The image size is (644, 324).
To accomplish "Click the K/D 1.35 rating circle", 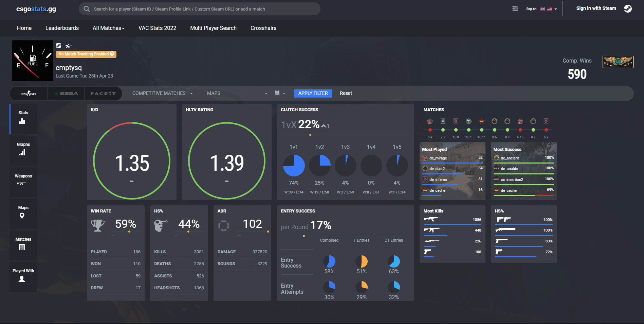I will pos(132,160).
